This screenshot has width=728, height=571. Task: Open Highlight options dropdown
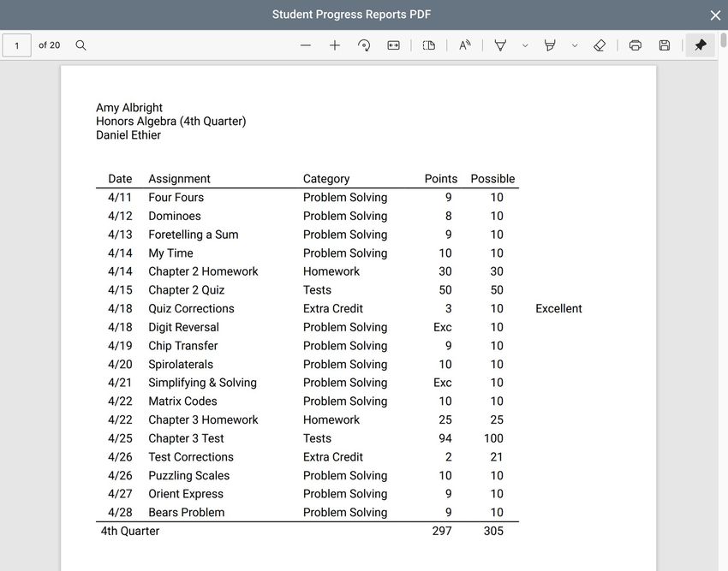[x=575, y=45]
